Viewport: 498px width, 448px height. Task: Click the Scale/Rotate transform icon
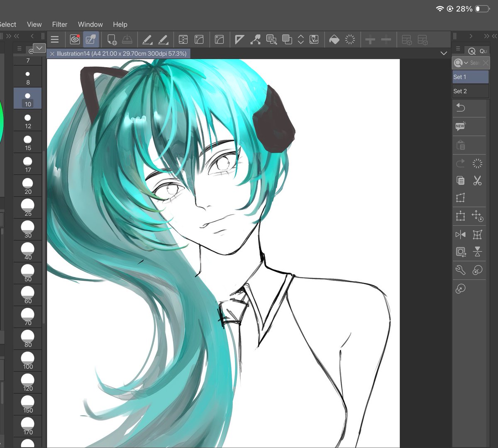coord(461,216)
